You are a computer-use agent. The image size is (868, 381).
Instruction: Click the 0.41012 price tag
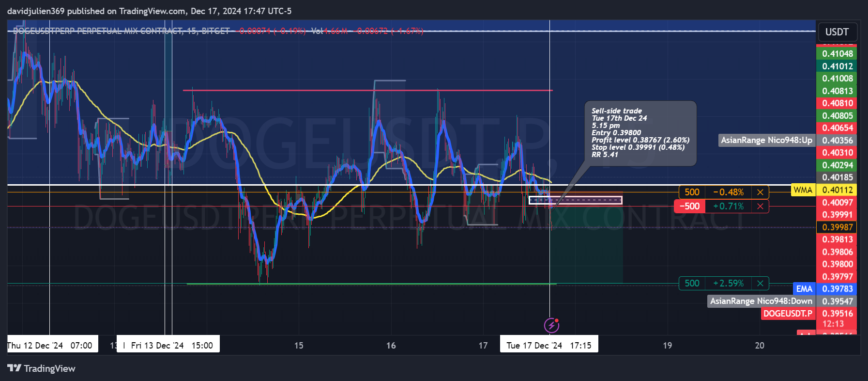coord(837,66)
